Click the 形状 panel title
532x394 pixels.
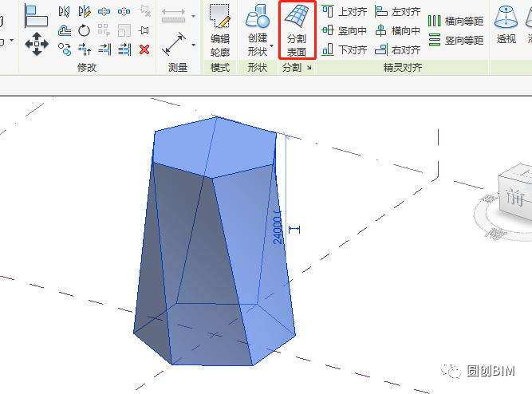[x=258, y=68]
